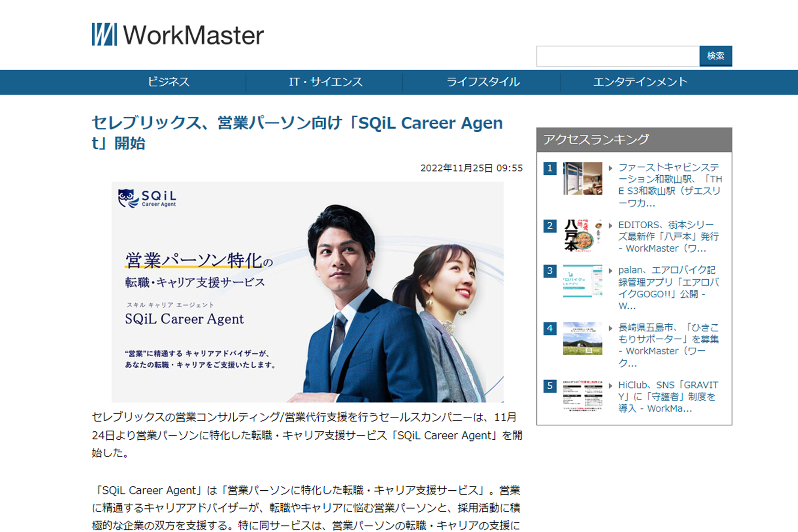This screenshot has width=798, height=532.
Task: Click the ranking number 4 badge
Action: coord(550,328)
